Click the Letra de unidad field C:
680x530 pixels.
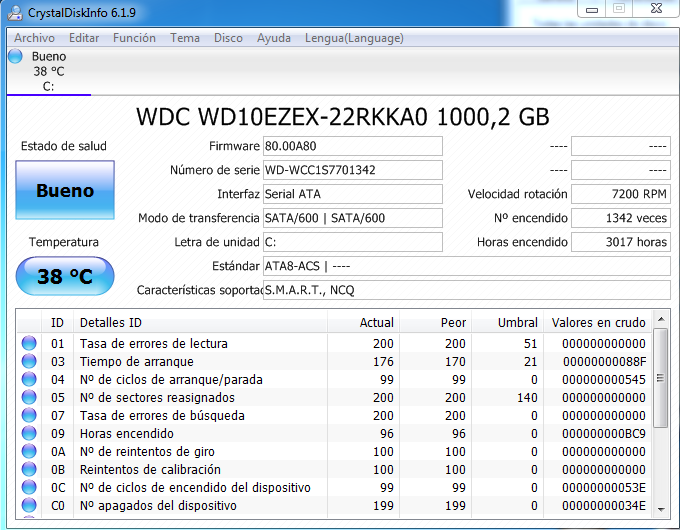coord(353,242)
